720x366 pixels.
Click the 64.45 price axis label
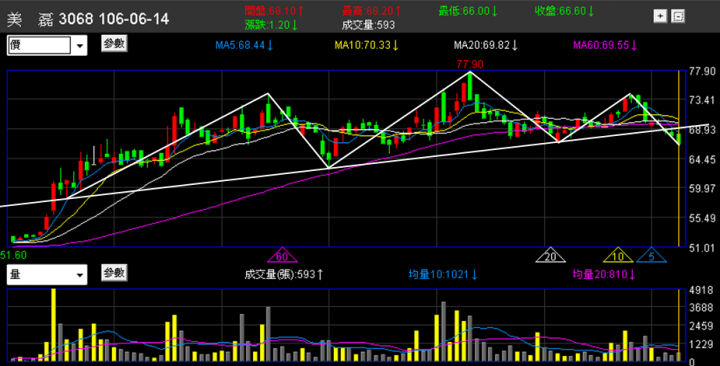(703, 159)
